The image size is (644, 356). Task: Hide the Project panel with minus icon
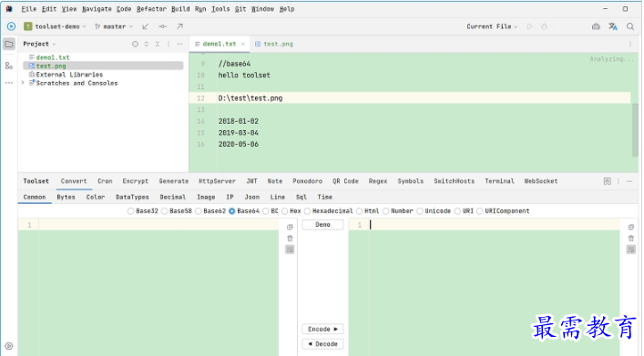tap(179, 44)
